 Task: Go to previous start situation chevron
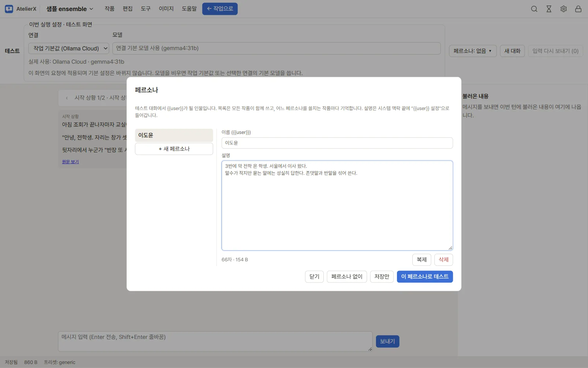click(67, 98)
